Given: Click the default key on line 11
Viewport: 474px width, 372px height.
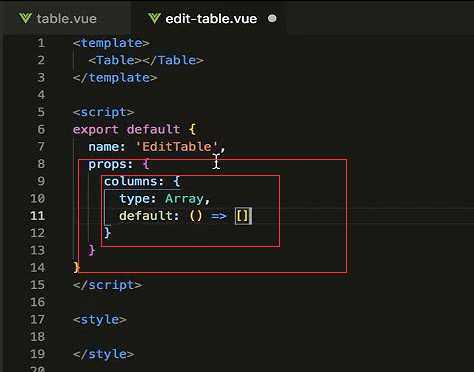Looking at the screenshot, I should pyautogui.click(x=145, y=216).
